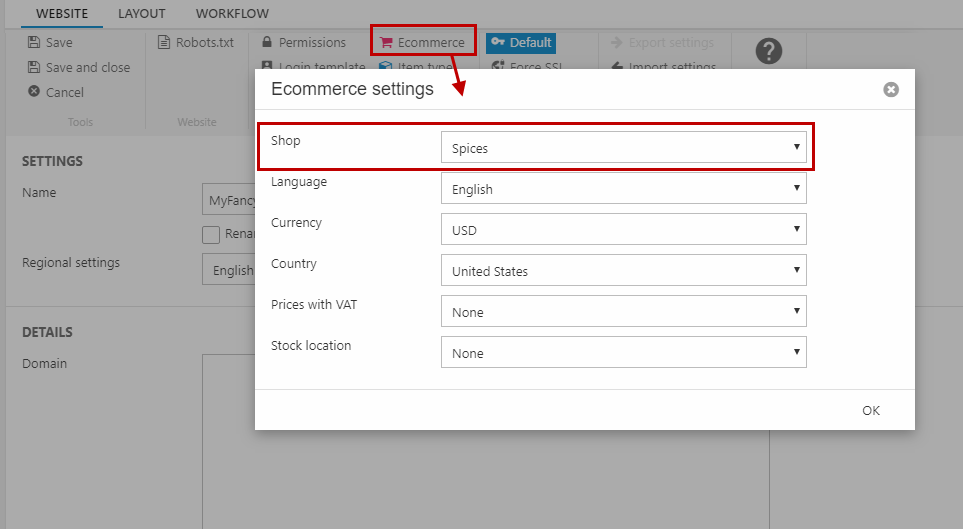Switch to the Layout tab
Image resolution: width=963 pixels, height=529 pixels.
coord(142,14)
